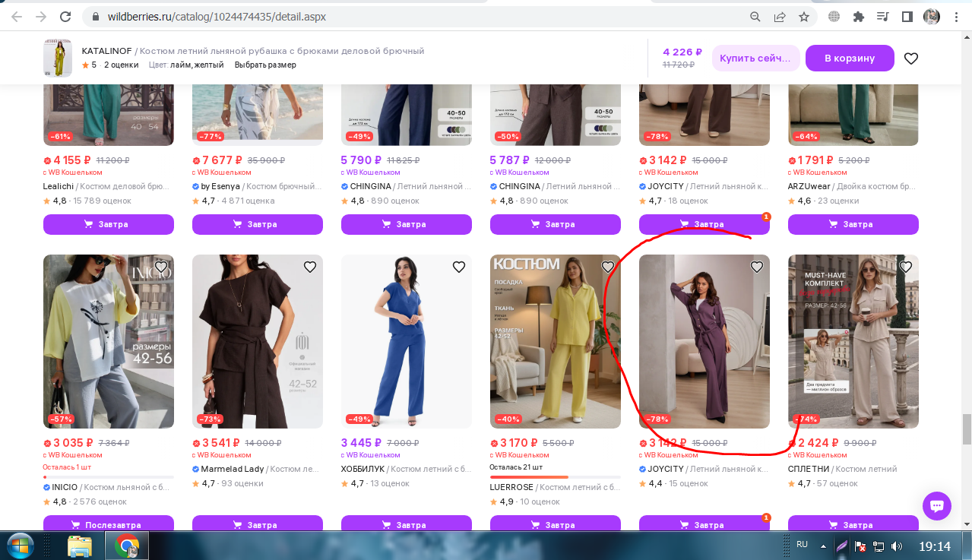Add Lealichi suit to cart with Завтра
The width and height of the screenshot is (972, 560).
[x=109, y=224]
